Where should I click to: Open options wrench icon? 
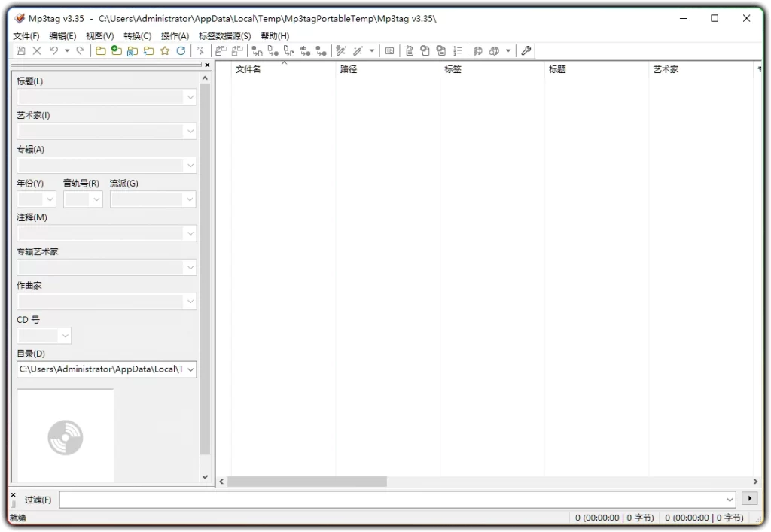[526, 50]
